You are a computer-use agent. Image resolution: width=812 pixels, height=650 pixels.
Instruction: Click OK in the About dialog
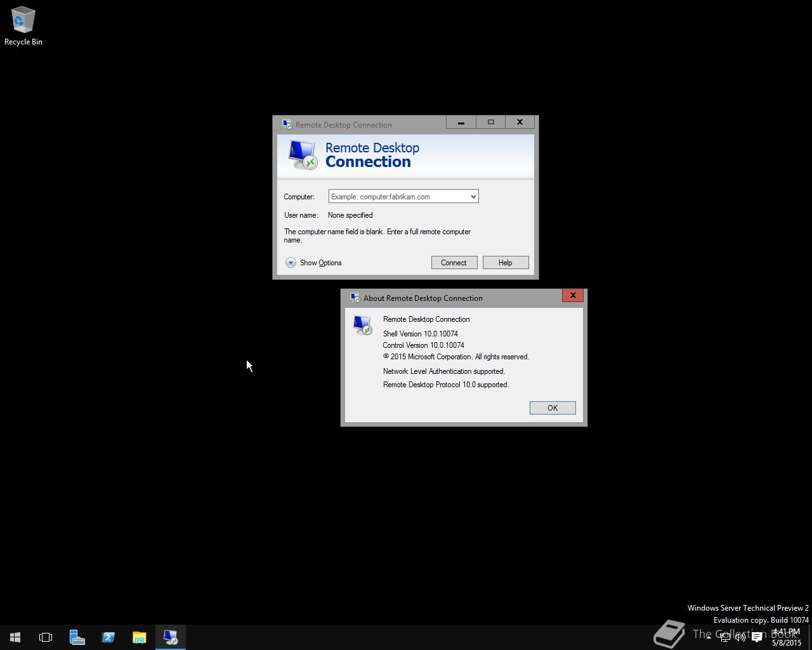pyautogui.click(x=553, y=408)
